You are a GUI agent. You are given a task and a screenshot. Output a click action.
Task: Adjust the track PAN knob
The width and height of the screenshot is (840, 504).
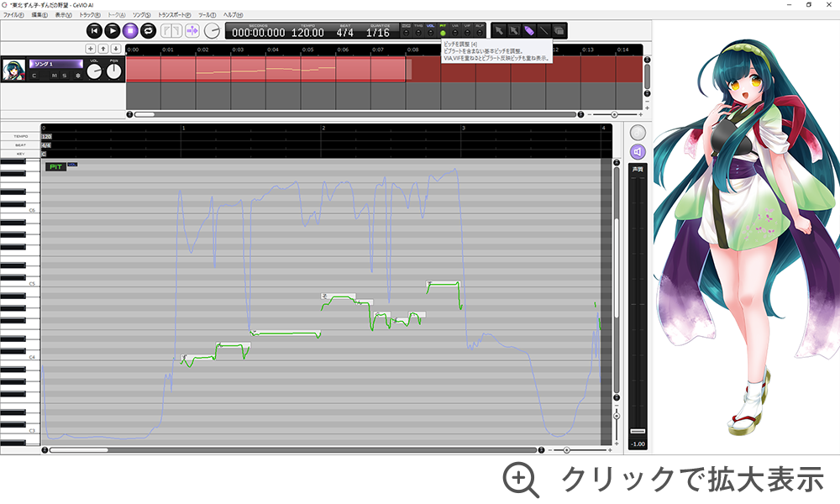(x=113, y=71)
